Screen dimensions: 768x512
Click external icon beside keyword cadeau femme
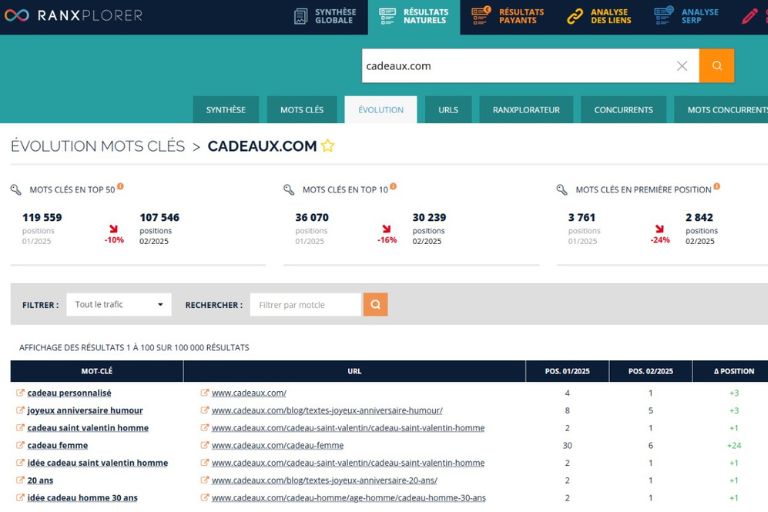[20, 445]
